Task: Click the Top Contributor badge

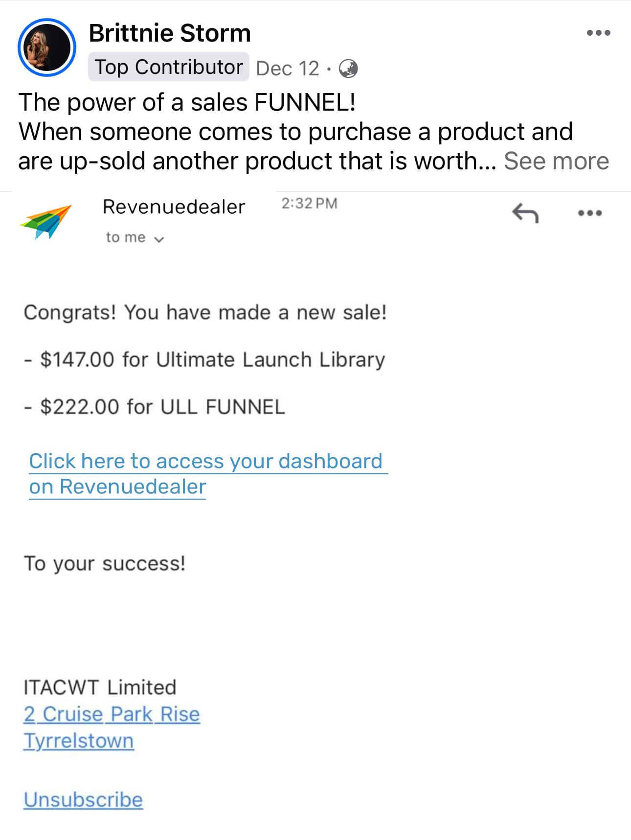Action: click(168, 67)
